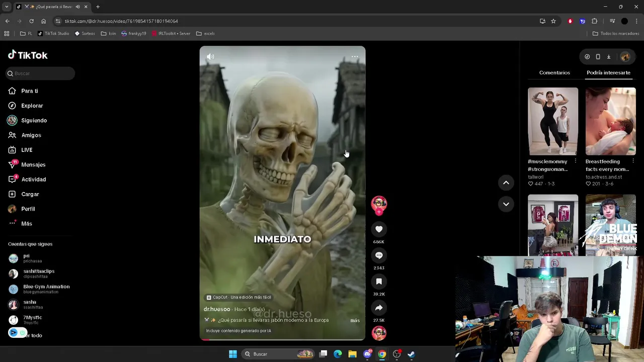Image resolution: width=644 pixels, height=362 pixels.
Task: Click the download app icon in TikTok header
Action: [x=608, y=57]
